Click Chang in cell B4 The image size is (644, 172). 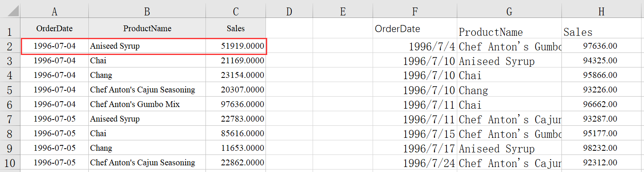pyautogui.click(x=101, y=75)
